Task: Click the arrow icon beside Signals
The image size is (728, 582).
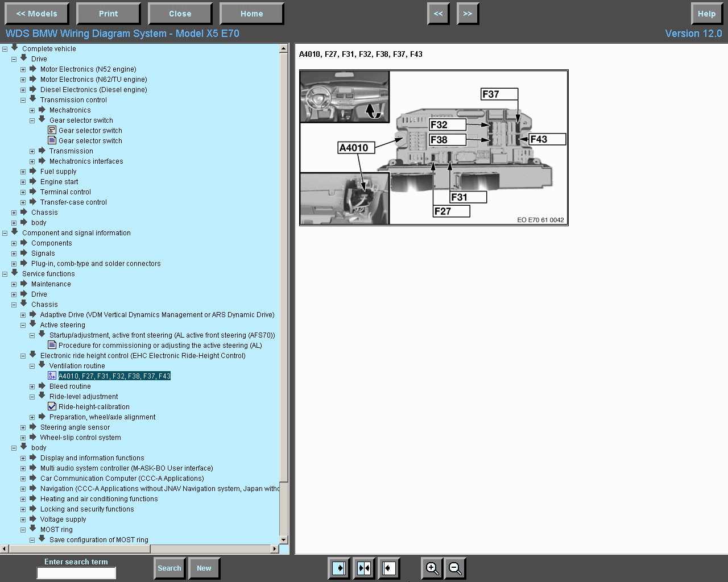Action: pos(24,253)
